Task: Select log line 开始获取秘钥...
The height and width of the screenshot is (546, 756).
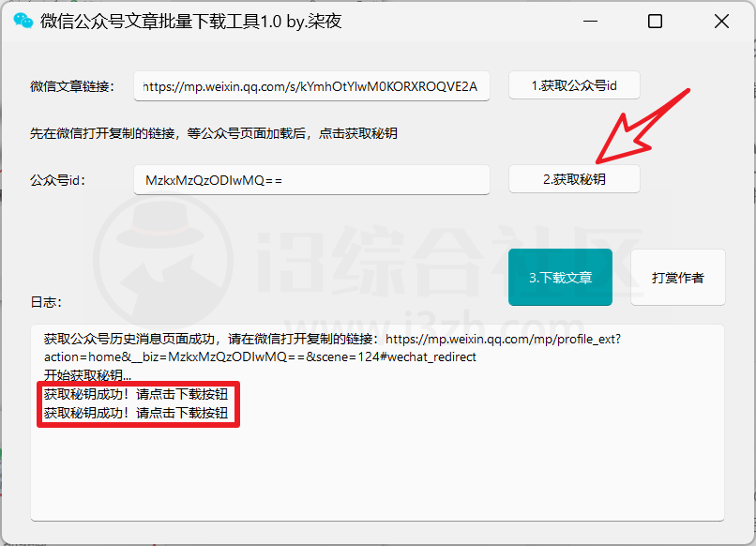Action: (87, 375)
